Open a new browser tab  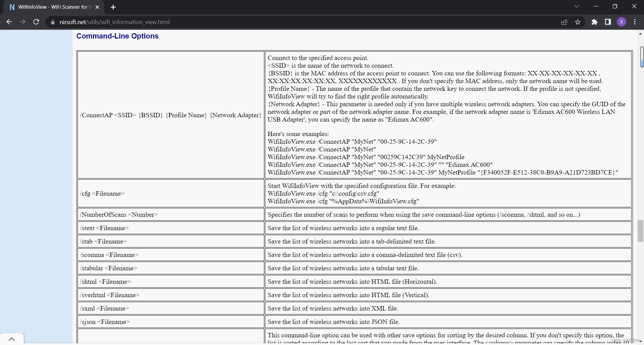tap(113, 7)
